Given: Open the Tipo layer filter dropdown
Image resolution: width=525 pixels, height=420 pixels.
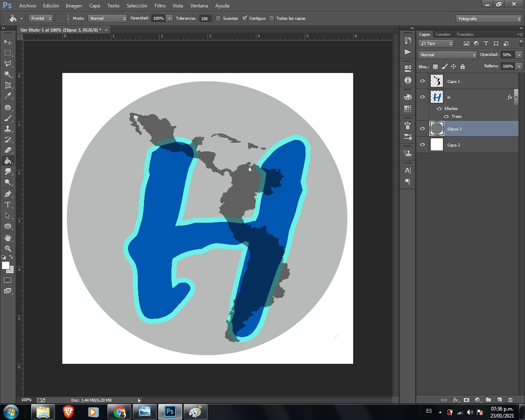Looking at the screenshot, I should (x=436, y=43).
